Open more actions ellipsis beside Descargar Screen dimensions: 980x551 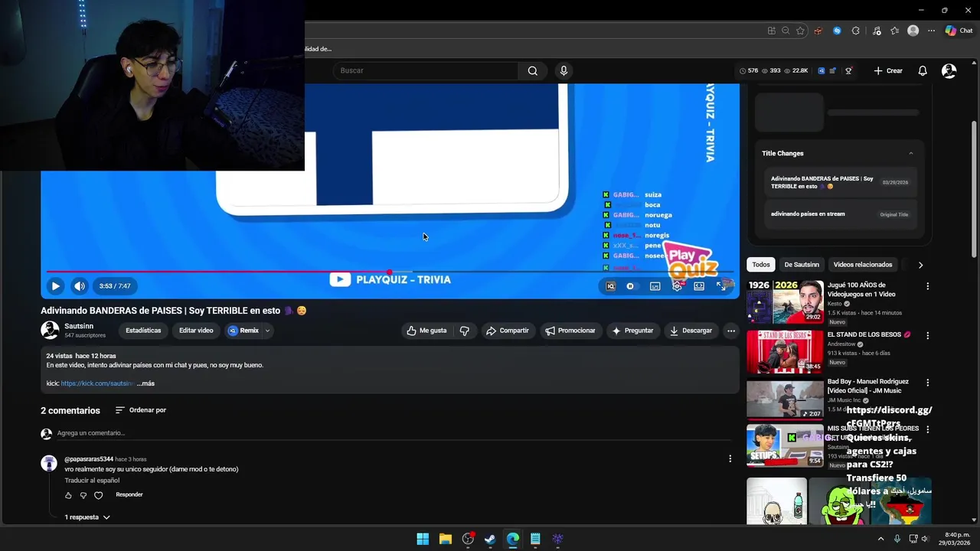(x=731, y=331)
